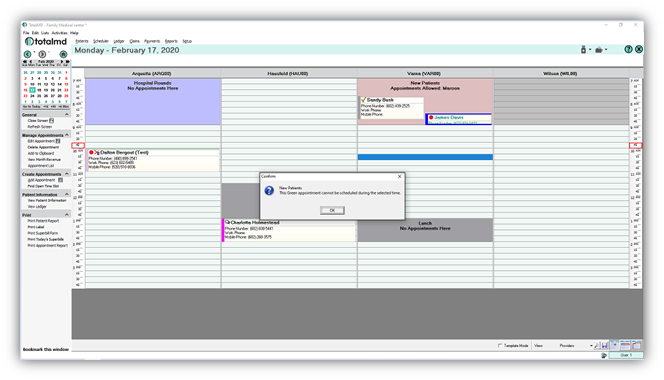Click the red status dot on James Davis
Image resolution: width=664 pixels, height=380 pixels.
pos(431,117)
